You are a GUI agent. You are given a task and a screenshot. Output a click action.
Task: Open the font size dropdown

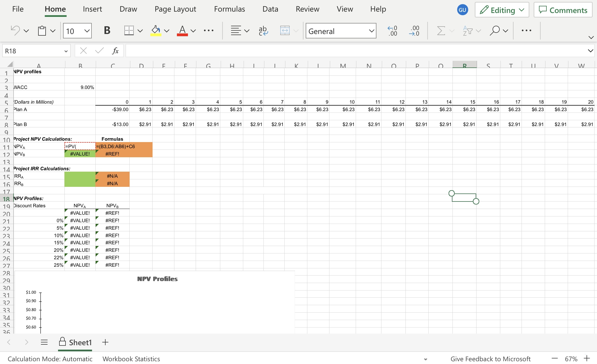[x=87, y=31]
